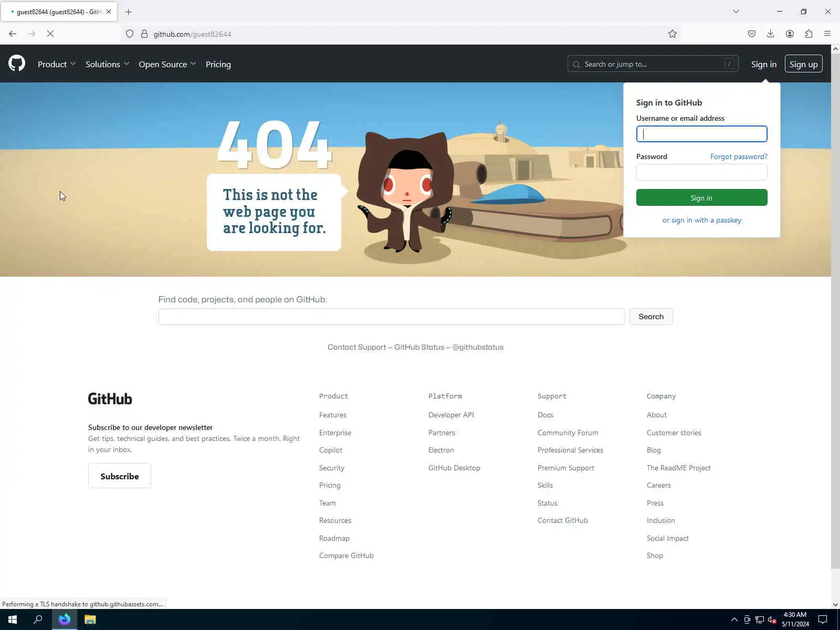
Task: Open the tracking protection shield icon
Action: click(130, 34)
